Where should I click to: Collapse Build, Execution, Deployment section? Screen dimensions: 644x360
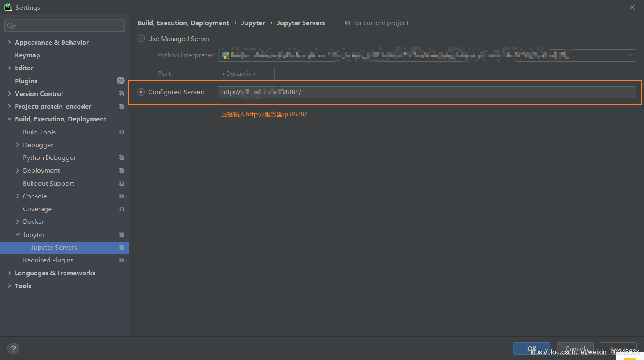pos(9,119)
